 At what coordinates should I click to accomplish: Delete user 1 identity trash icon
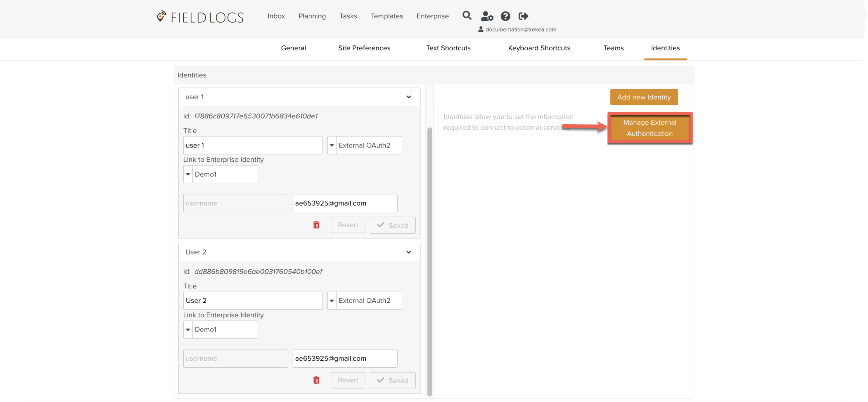316,225
